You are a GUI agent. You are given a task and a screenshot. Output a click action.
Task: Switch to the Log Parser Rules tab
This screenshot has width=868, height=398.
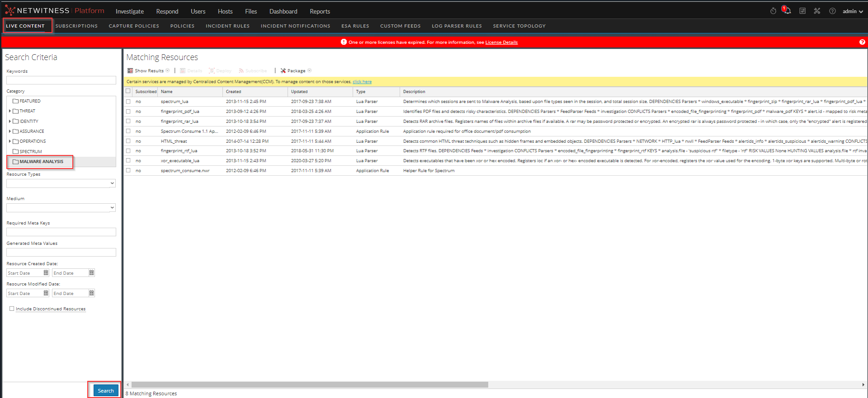coord(457,26)
